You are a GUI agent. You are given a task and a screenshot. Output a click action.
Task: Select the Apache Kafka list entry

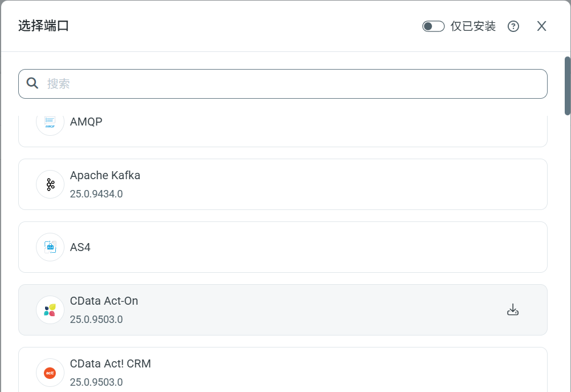(282, 184)
